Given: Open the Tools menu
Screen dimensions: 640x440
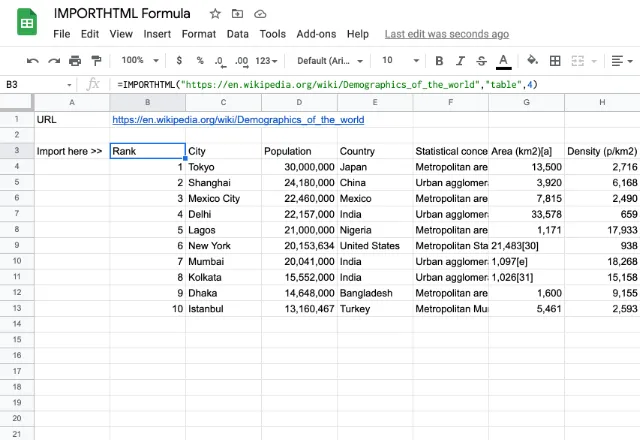Looking at the screenshot, I should pyautogui.click(x=273, y=34).
